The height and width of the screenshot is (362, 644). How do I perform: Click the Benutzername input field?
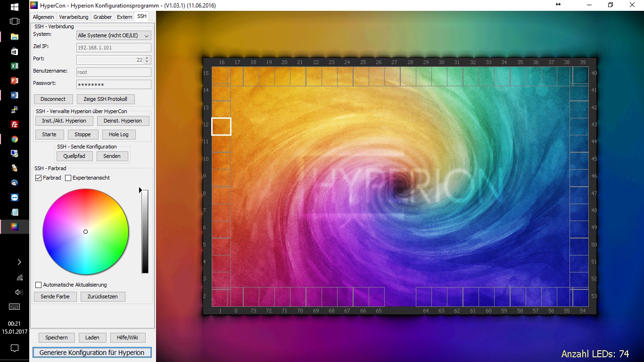click(x=114, y=72)
